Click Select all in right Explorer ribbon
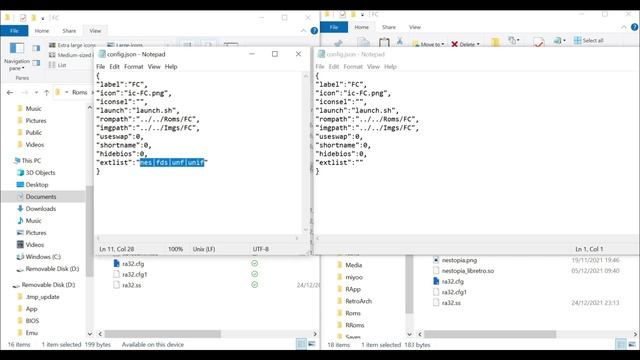 [589, 40]
